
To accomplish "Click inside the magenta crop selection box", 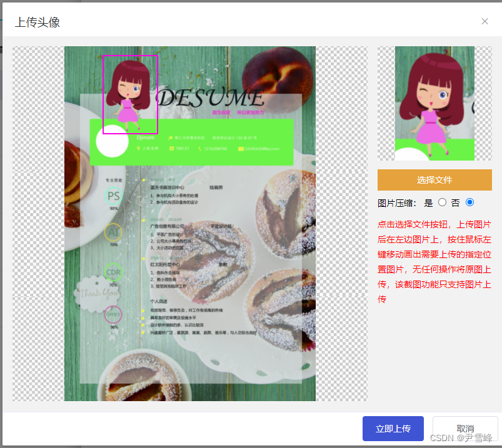I will (129, 94).
